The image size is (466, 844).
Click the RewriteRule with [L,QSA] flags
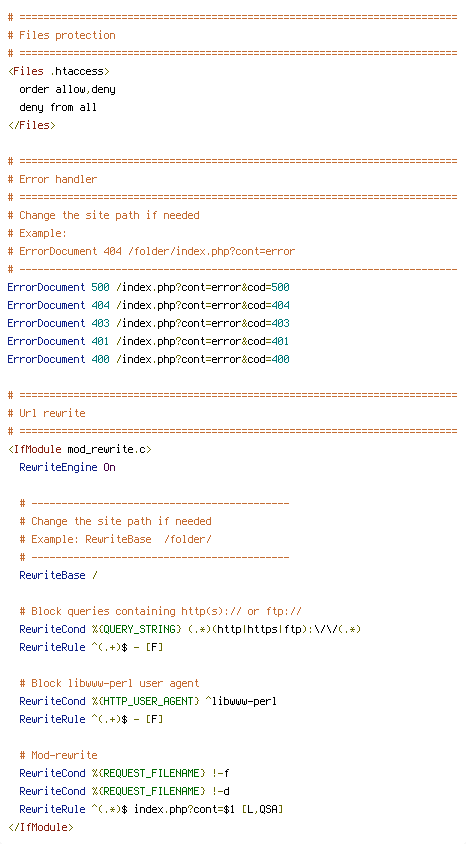click(x=151, y=809)
